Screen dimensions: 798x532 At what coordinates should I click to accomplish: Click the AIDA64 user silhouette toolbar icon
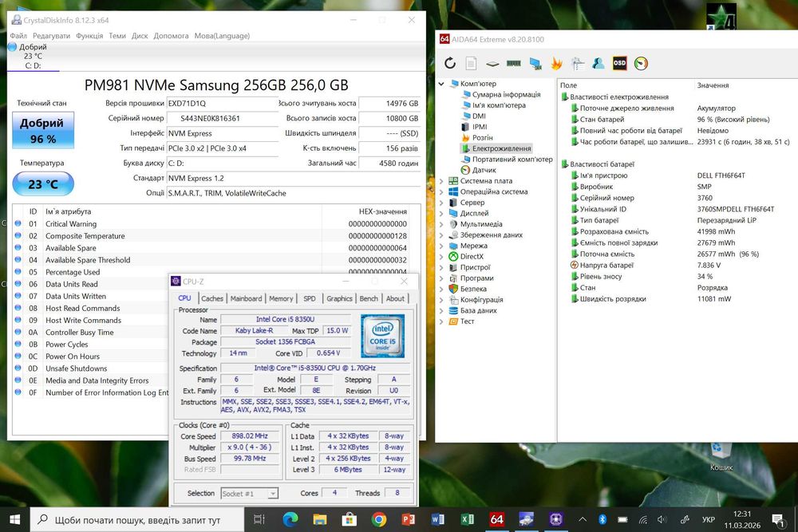(598, 63)
